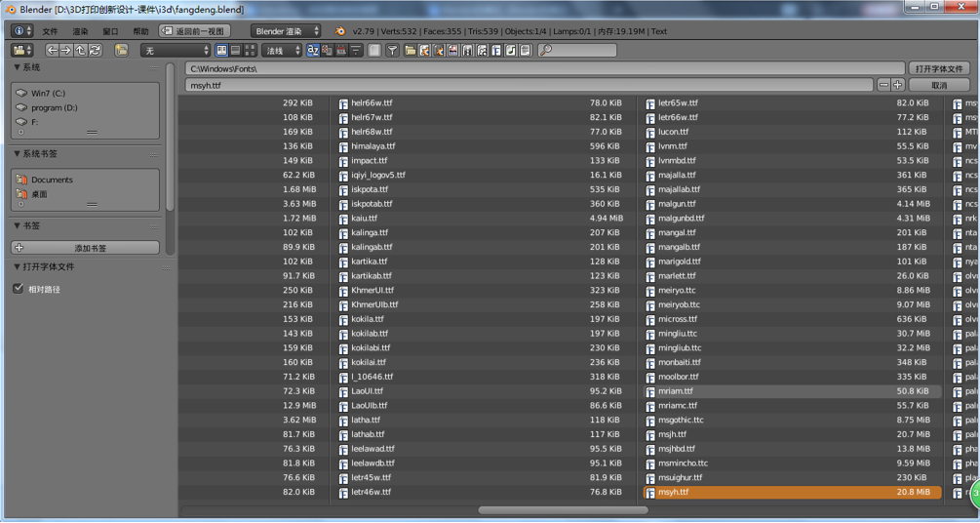The height and width of the screenshot is (523, 980).
Task: Toggle image files filter icon
Action: (x=453, y=50)
